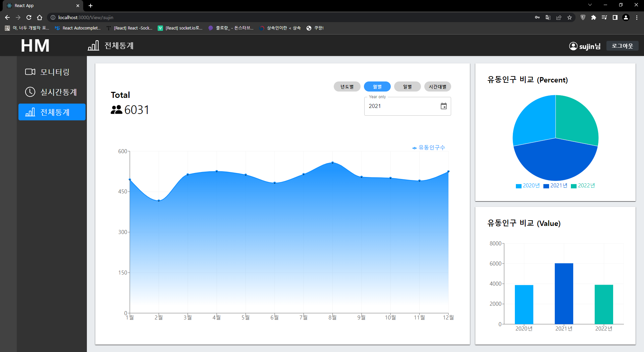Click the browser reload icon
Screen dimensions: 644x352
[x=29, y=17]
